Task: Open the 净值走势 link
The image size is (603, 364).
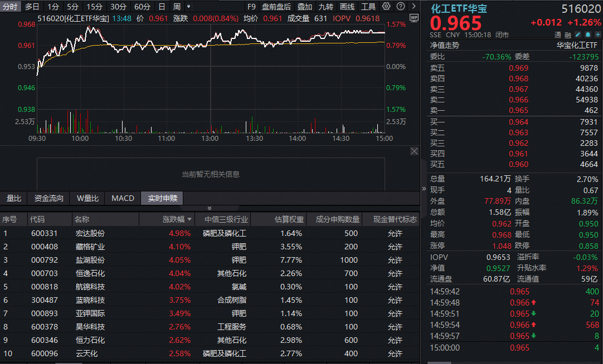Action: pyautogui.click(x=445, y=45)
